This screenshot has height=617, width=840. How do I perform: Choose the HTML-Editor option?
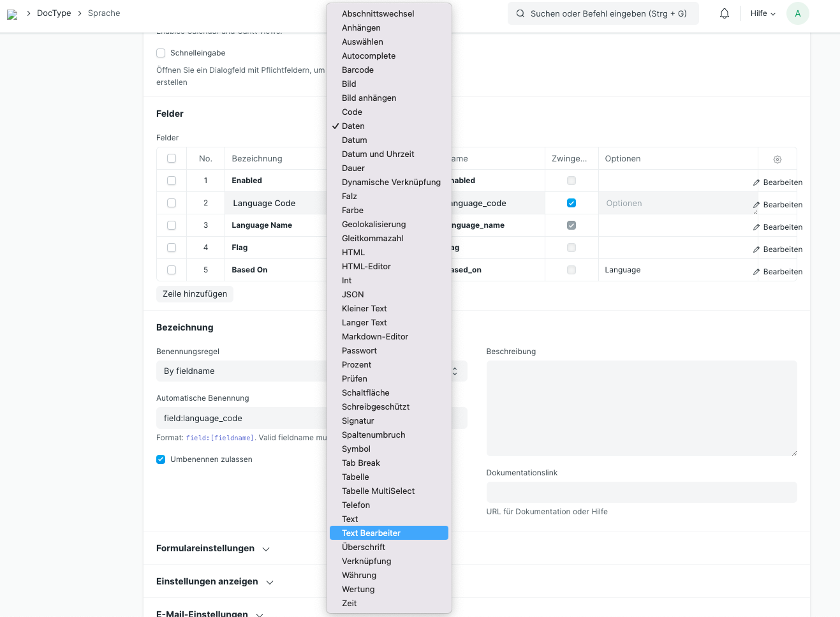coord(389,266)
